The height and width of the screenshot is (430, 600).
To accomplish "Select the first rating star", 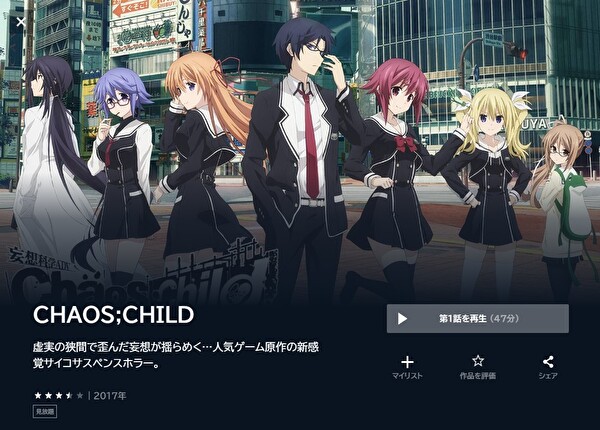I will click(38, 395).
